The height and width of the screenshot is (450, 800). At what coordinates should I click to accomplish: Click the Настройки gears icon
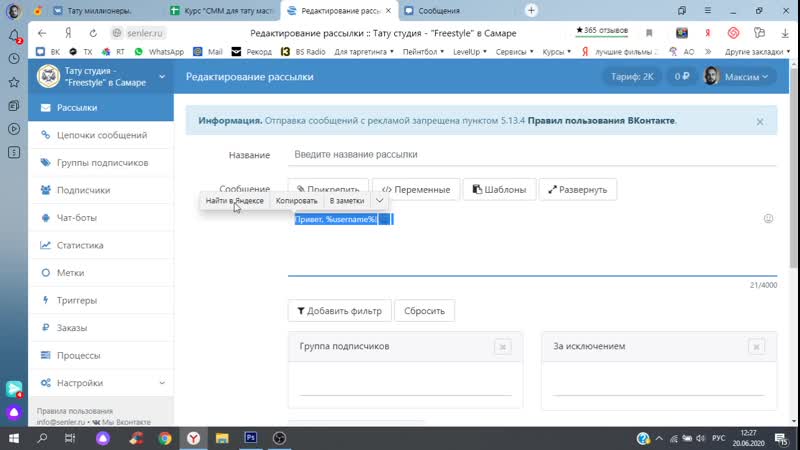coord(45,383)
